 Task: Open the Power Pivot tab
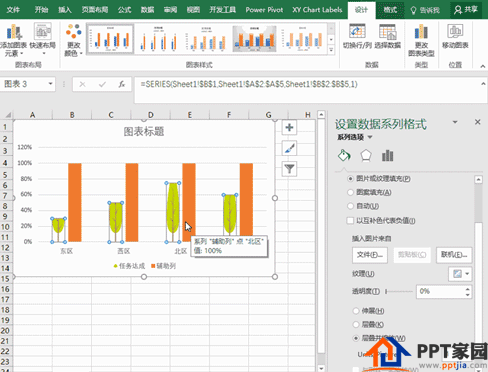264,10
